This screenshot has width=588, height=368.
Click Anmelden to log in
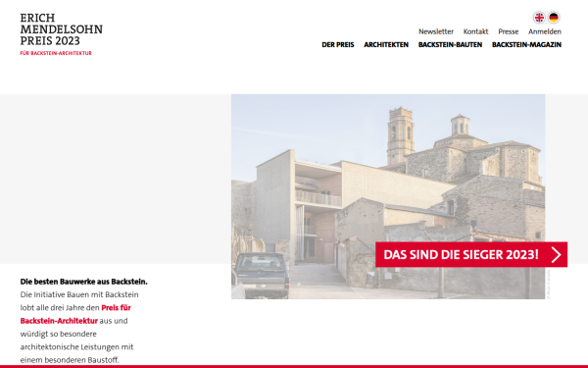click(x=545, y=31)
